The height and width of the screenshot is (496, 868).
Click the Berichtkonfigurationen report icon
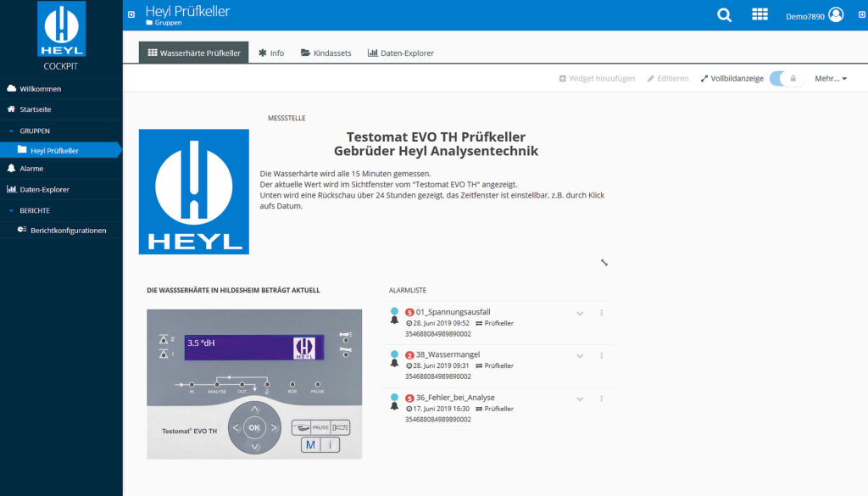22,230
